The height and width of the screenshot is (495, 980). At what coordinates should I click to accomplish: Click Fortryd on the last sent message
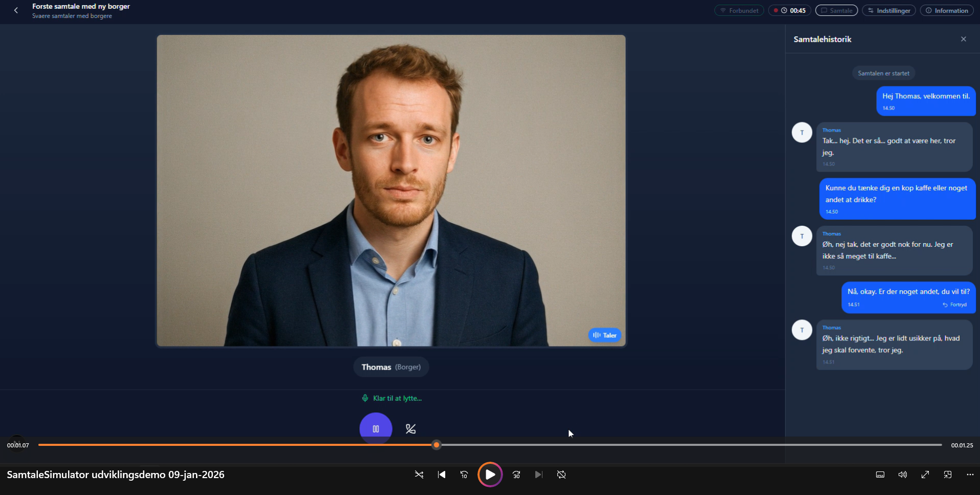(x=955, y=305)
